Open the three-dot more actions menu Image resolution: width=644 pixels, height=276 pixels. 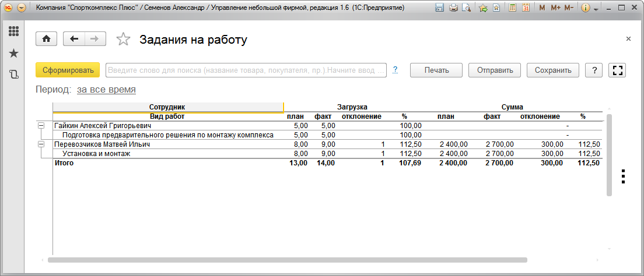(x=623, y=176)
